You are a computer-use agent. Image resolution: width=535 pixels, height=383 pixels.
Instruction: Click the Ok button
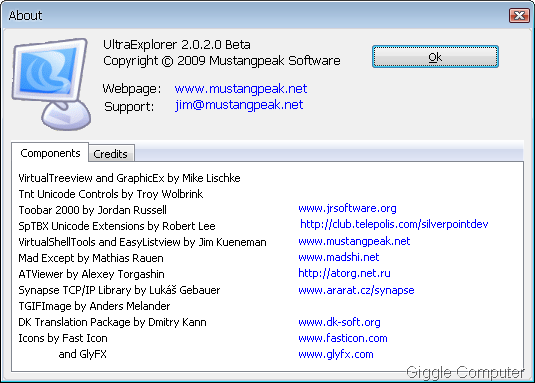coord(435,57)
